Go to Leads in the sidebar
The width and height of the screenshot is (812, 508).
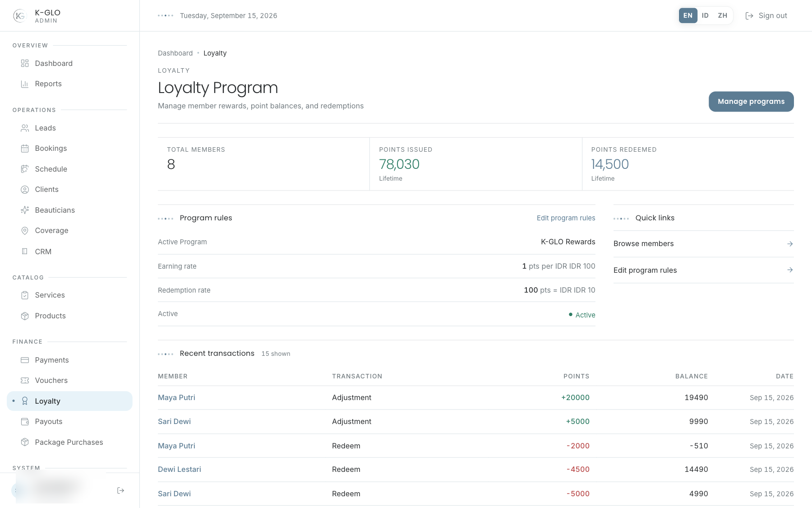pyautogui.click(x=69, y=128)
